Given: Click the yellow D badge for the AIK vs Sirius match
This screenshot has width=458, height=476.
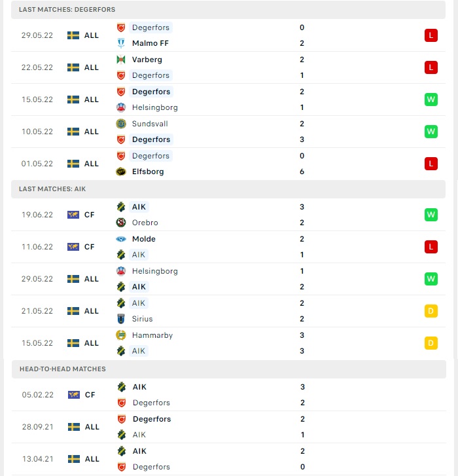Looking at the screenshot, I should [x=431, y=311].
